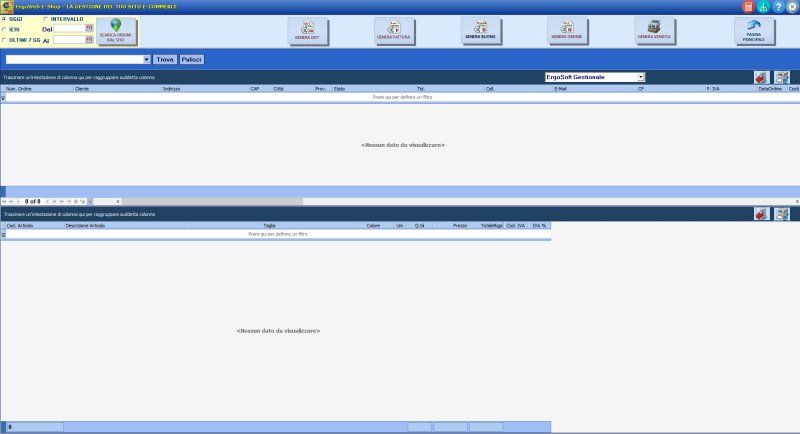The height and width of the screenshot is (434, 800).
Task: Click first-record navigator button in orders grid
Action: tap(4, 201)
